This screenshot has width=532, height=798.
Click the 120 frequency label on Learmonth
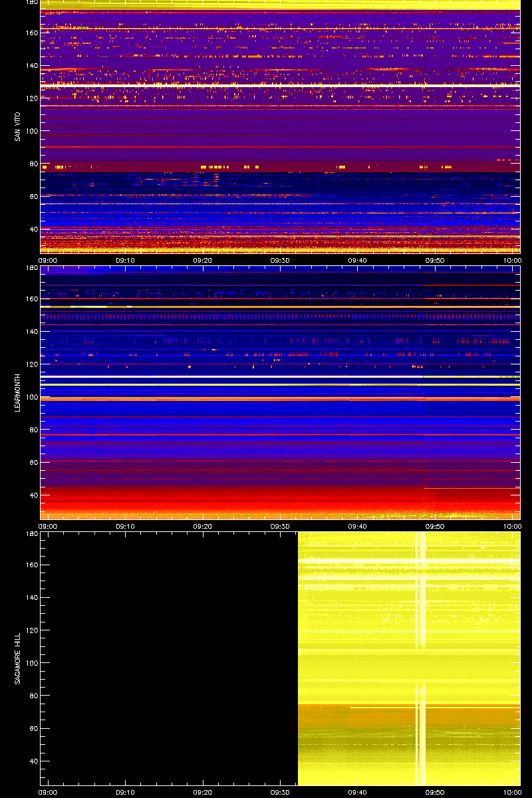click(x=31, y=364)
